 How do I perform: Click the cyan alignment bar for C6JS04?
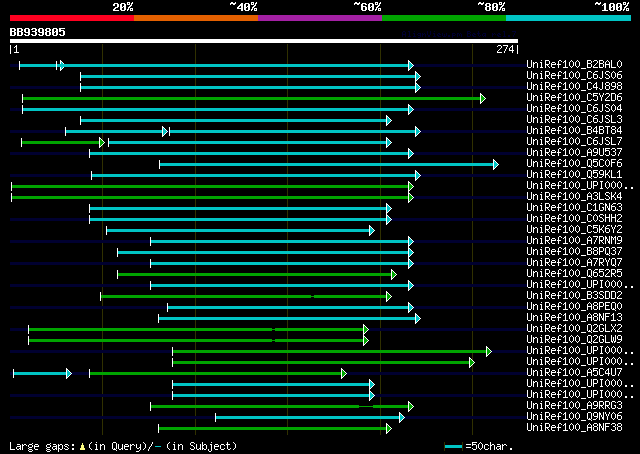[216, 109]
